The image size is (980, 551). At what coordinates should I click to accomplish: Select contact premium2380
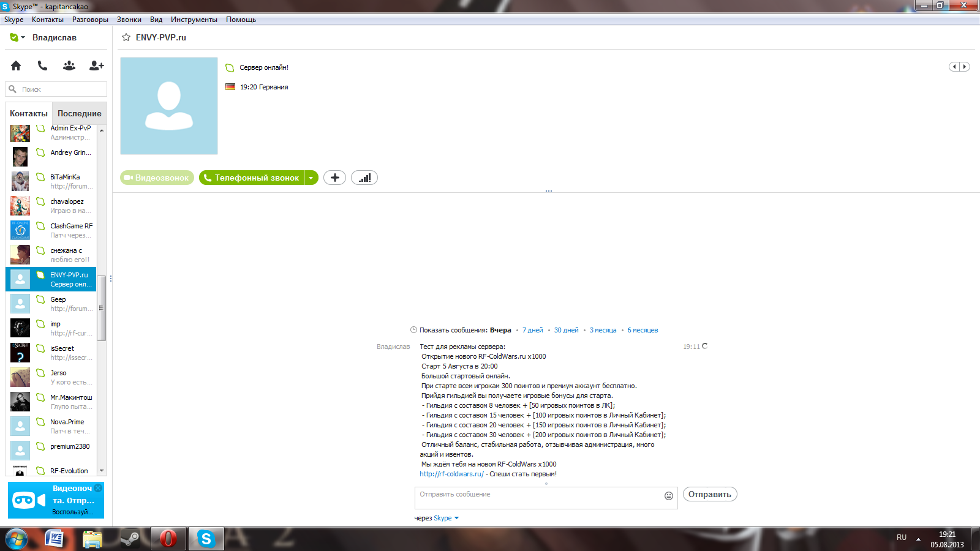tap(51, 451)
